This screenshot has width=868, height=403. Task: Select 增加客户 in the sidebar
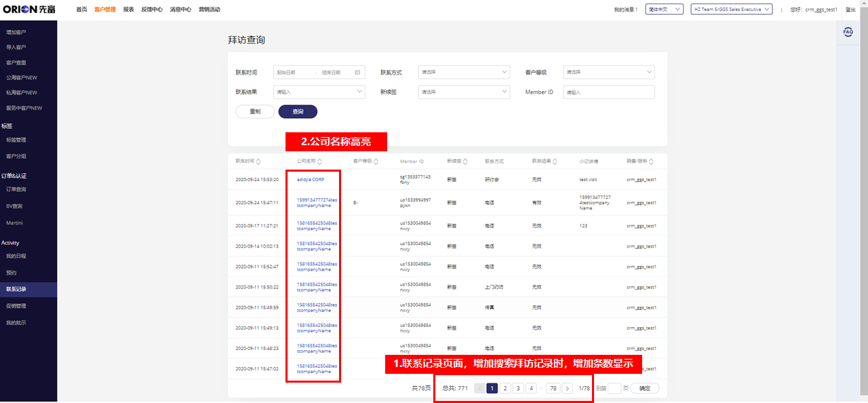pos(16,33)
